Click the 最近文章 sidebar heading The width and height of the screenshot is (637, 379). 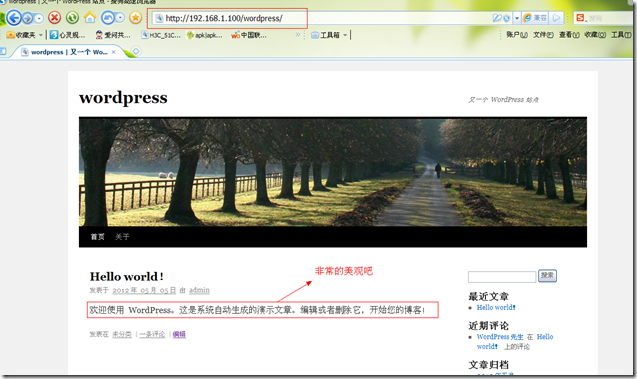tap(488, 296)
